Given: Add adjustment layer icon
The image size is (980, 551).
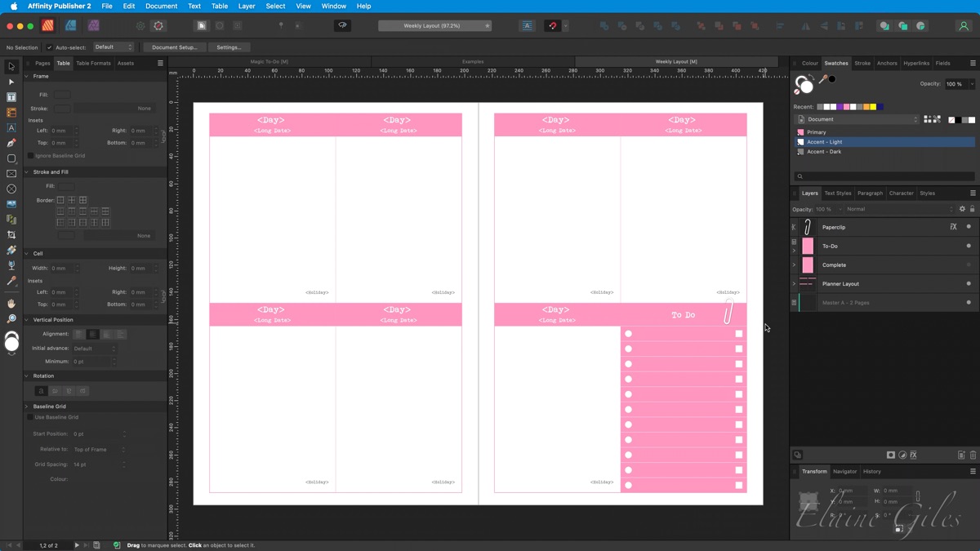Looking at the screenshot, I should [902, 455].
